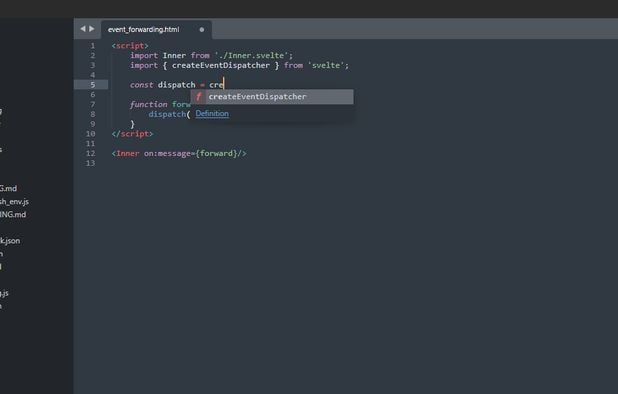Screen dimensions: 618x394
Task: Open the Definition link in popup
Action: (x=212, y=113)
